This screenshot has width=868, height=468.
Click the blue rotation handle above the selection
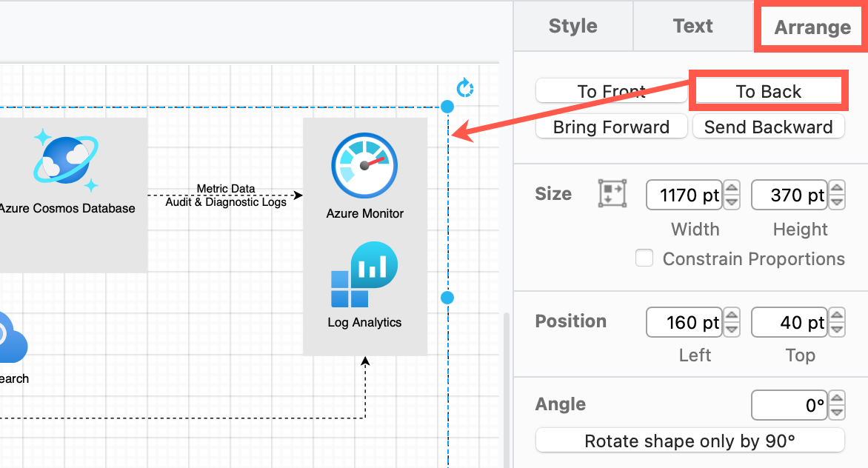(x=465, y=87)
